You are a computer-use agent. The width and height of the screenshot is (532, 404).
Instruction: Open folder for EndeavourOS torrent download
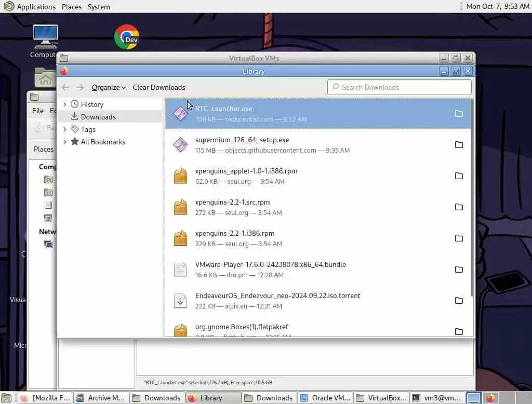(x=459, y=301)
